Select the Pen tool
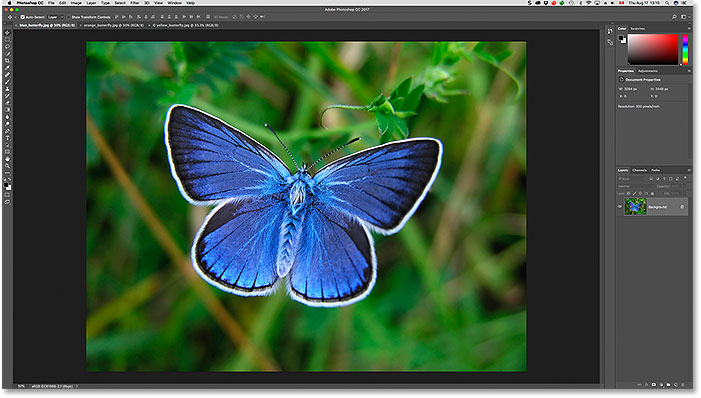Screen dimensions: 701x398 tap(7, 131)
